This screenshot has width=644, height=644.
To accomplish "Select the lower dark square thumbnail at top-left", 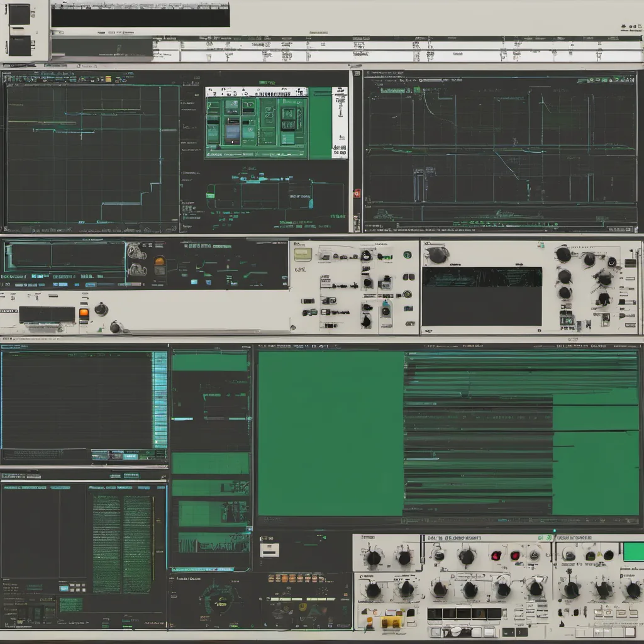I will [x=19, y=45].
